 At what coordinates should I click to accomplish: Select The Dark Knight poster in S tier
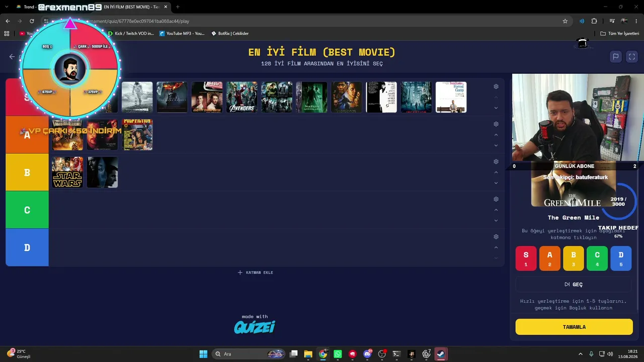point(172,97)
